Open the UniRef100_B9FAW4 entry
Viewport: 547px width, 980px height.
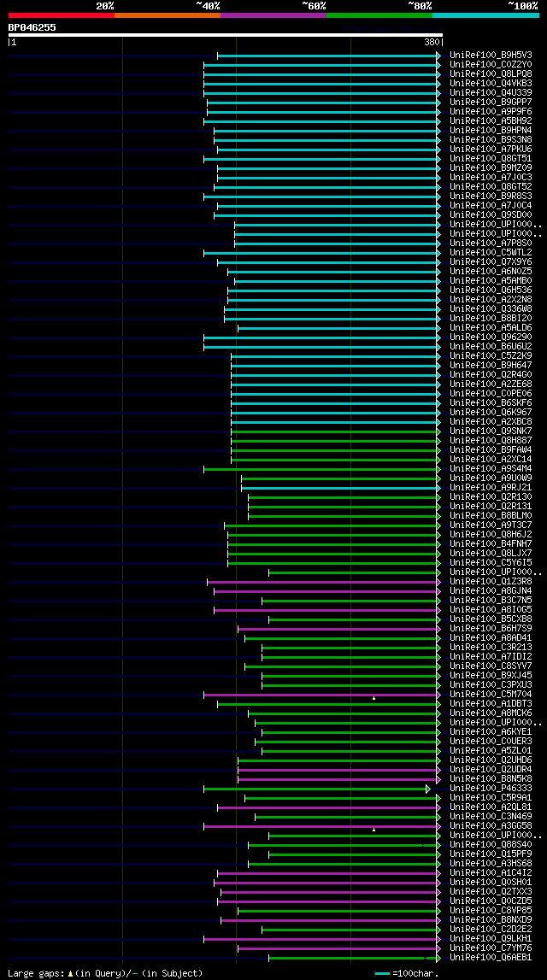pos(491,450)
